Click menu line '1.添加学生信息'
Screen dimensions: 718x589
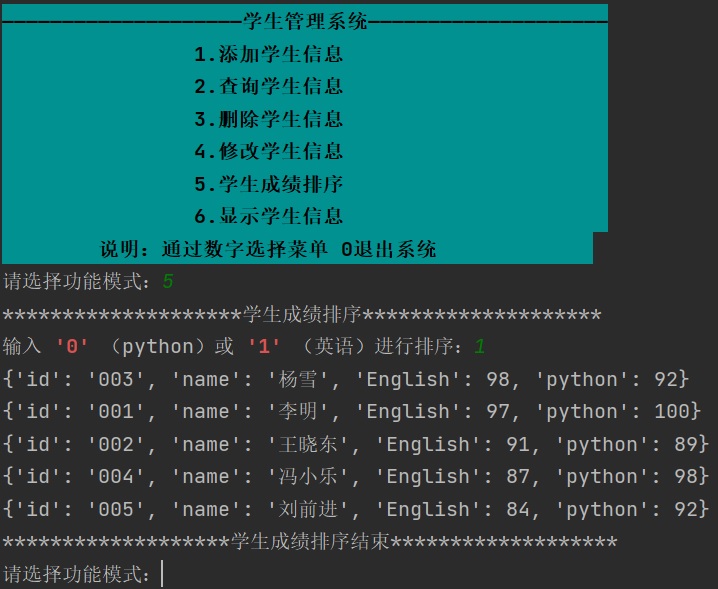[x=268, y=54]
